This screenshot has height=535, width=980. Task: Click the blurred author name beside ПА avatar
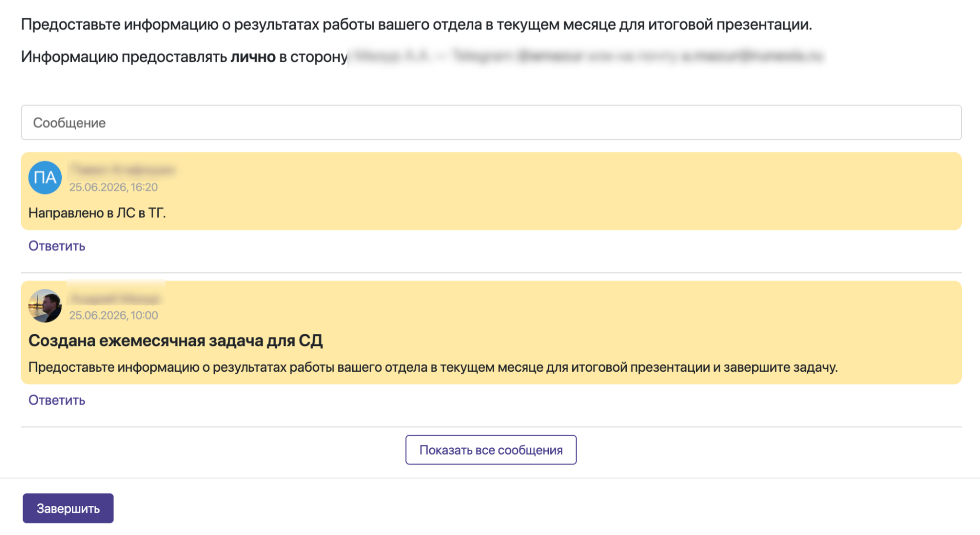pyautogui.click(x=122, y=170)
